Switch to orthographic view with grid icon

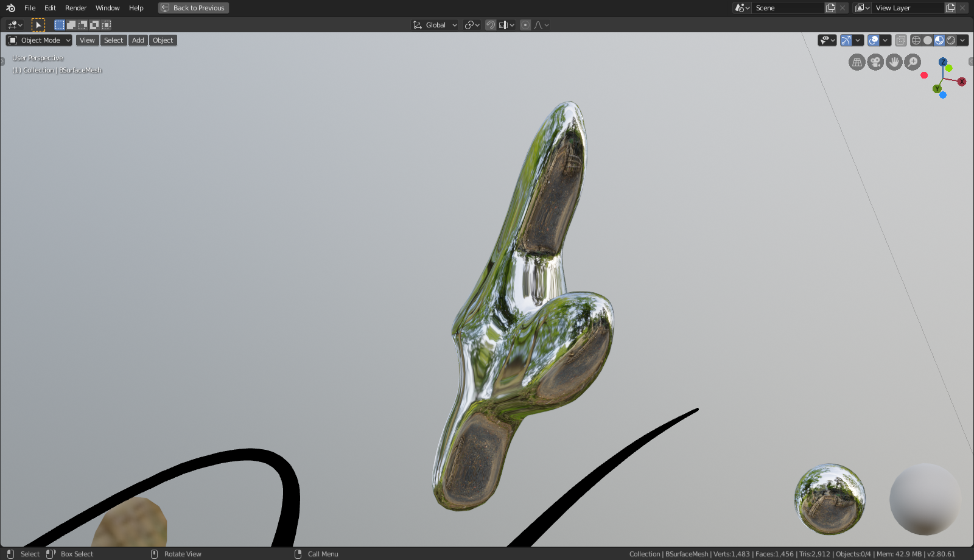point(857,62)
